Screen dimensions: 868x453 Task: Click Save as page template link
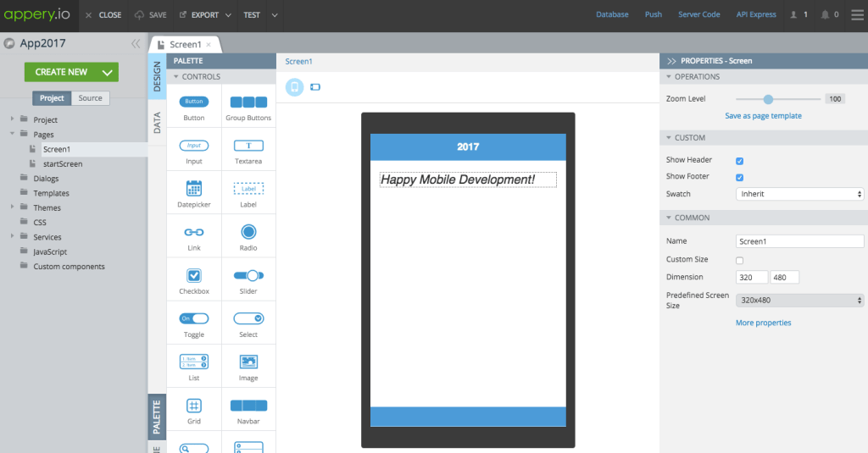click(763, 116)
